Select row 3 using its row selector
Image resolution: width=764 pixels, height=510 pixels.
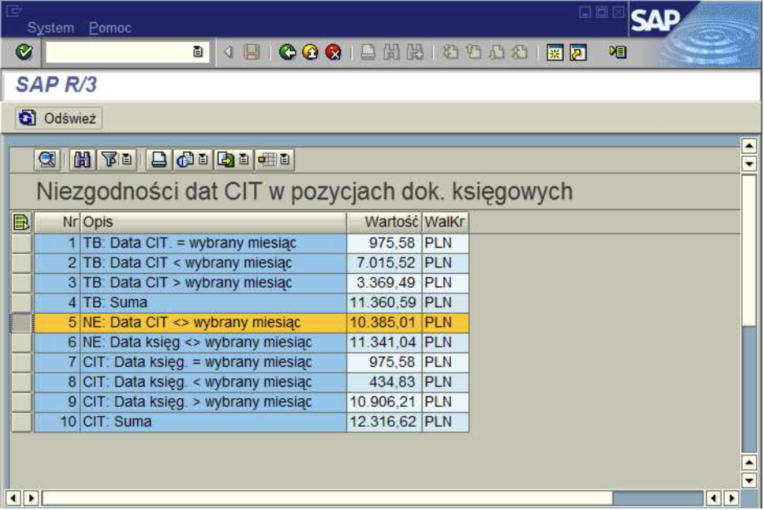click(21, 283)
